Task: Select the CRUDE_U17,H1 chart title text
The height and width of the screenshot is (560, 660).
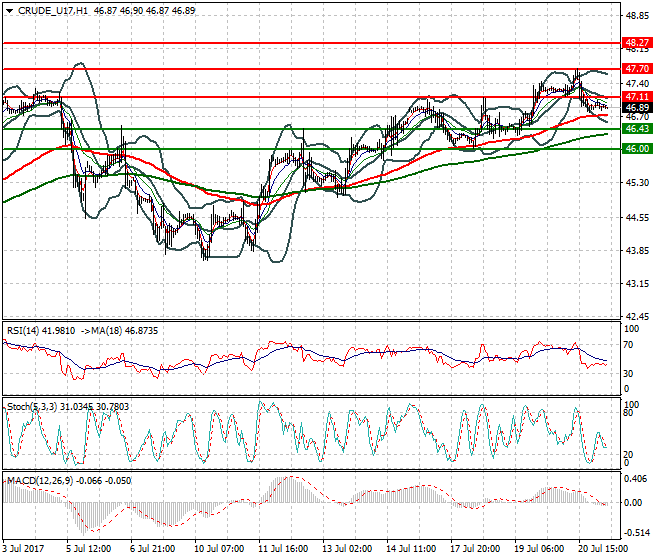Action: (x=53, y=11)
